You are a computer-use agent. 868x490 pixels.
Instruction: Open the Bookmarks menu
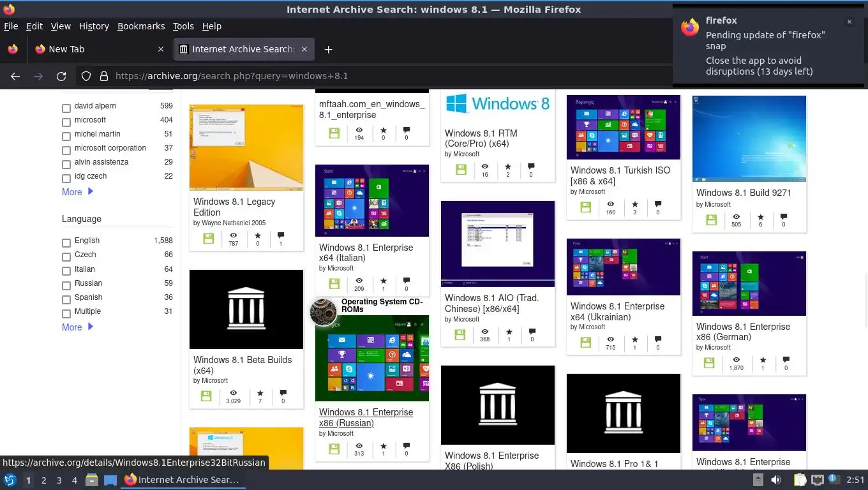[x=141, y=26]
